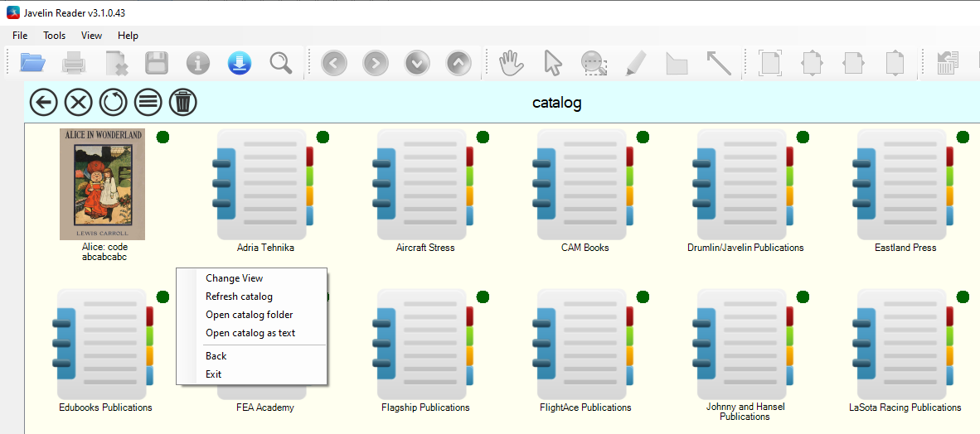Select the hand pan tool
This screenshot has width=980, height=434.
511,63
